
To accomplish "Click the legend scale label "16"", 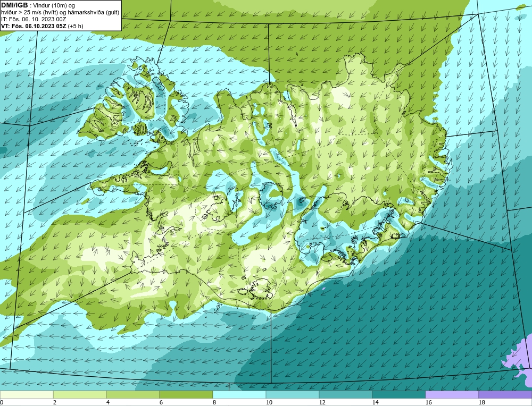I will (x=428, y=402).
